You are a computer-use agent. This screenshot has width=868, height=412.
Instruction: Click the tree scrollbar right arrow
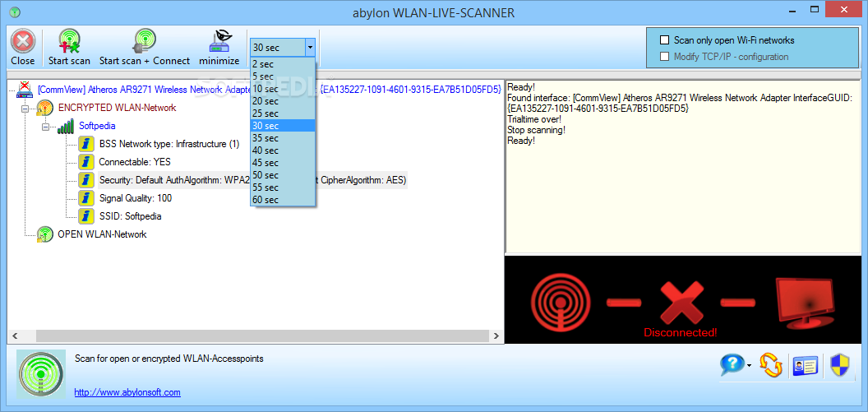496,336
